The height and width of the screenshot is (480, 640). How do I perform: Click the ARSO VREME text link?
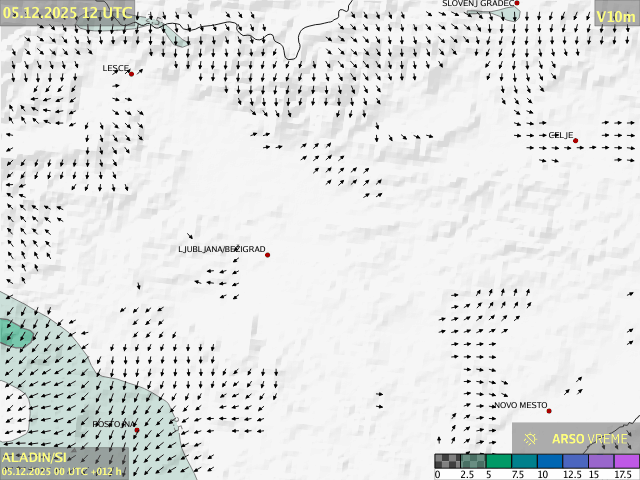click(x=590, y=439)
